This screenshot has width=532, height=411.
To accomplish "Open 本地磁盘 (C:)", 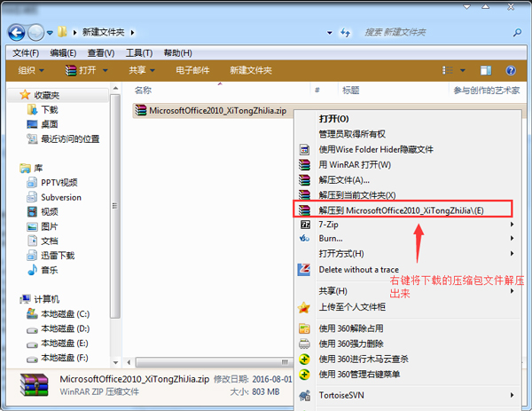I will pos(58,314).
